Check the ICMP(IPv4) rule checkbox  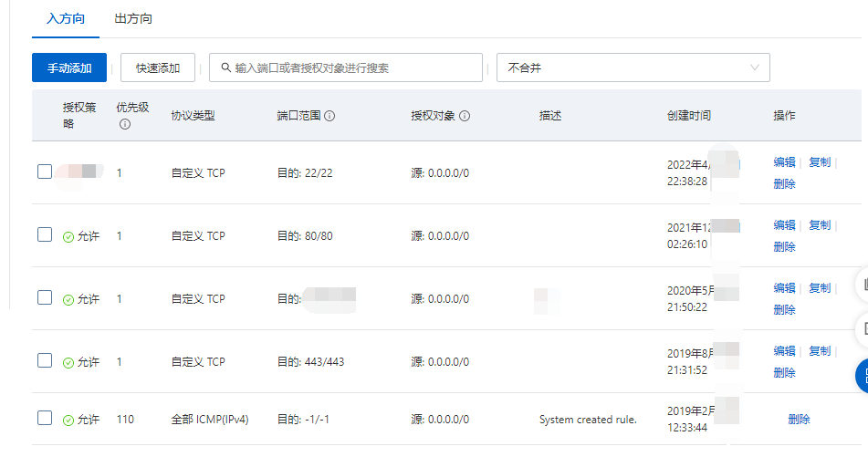45,418
